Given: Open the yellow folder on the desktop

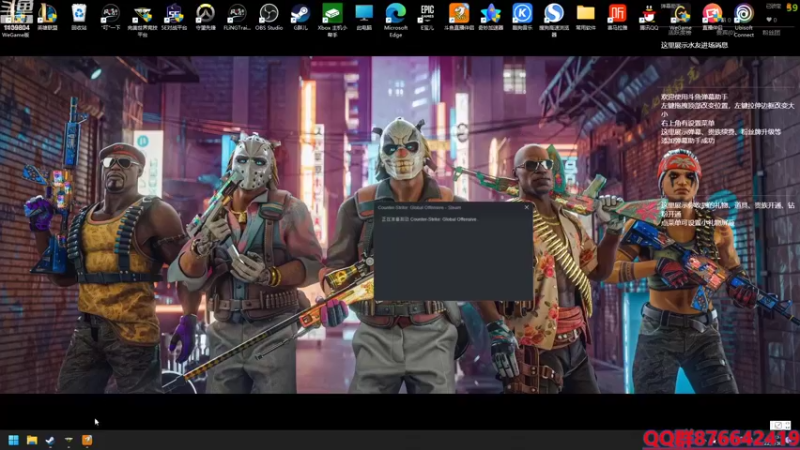Looking at the screenshot, I should tap(585, 17).
